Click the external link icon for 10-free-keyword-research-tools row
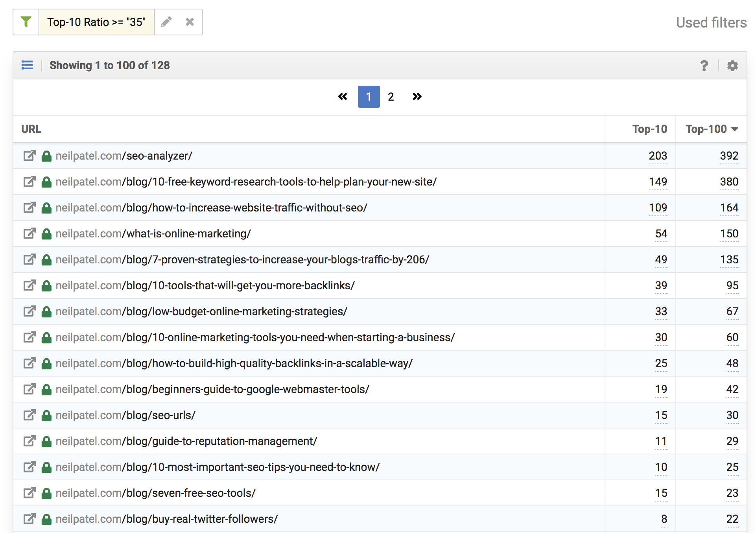The image size is (756, 533). point(30,182)
